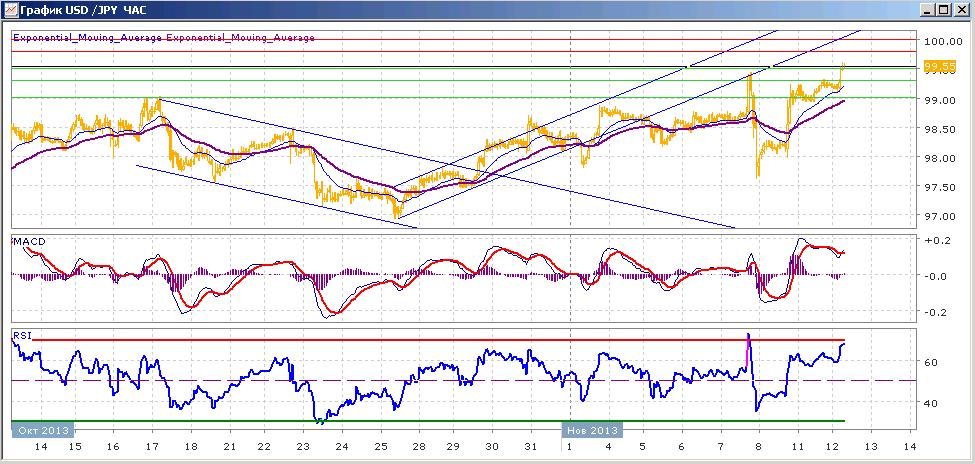The width and height of the screenshot is (975, 464).
Task: Click the RSI 40 scale label
Action: coord(930,403)
